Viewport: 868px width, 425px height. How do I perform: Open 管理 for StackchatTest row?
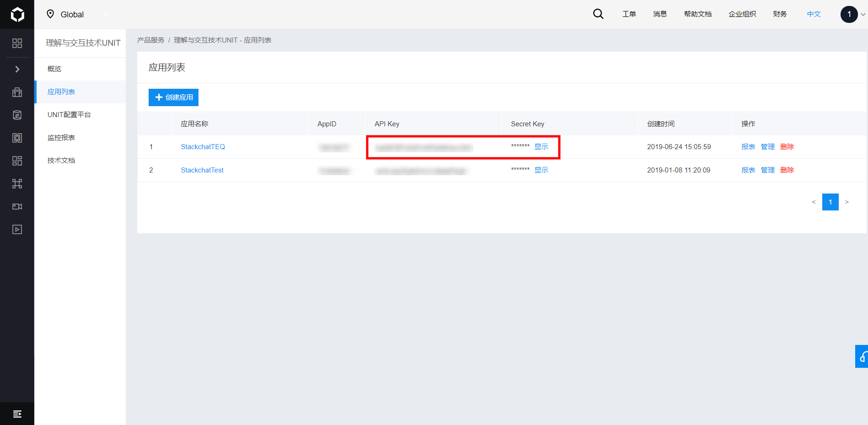[x=768, y=170]
